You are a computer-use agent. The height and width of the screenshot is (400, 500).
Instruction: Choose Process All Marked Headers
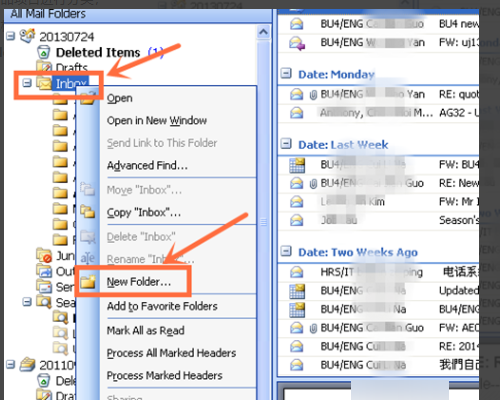click(171, 353)
